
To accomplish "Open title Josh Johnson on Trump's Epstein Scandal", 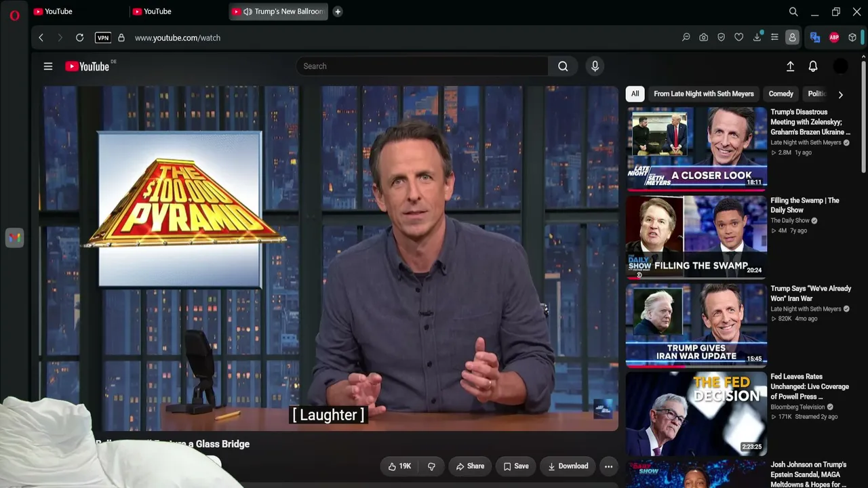I will coord(809,474).
